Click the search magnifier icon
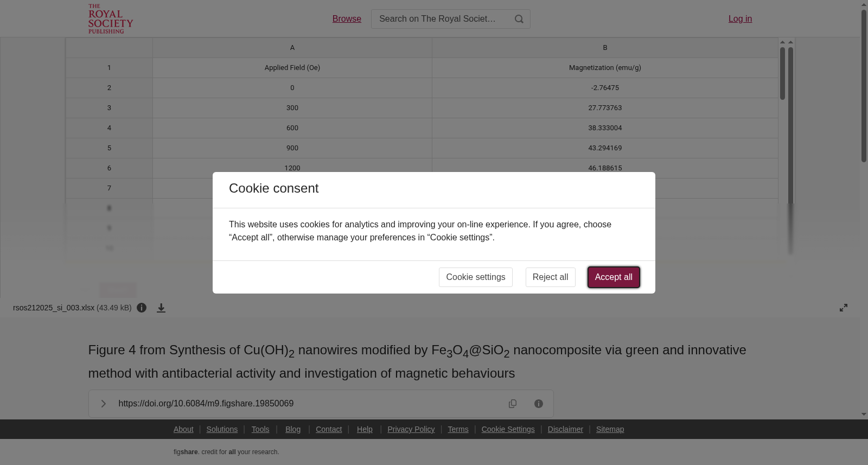 [519, 19]
